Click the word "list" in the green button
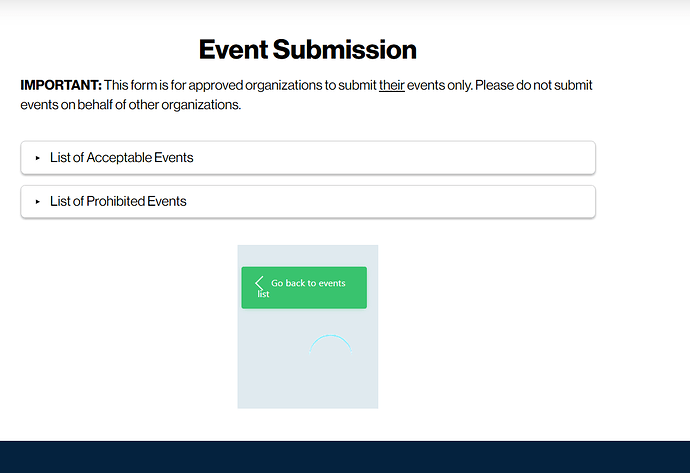Viewport: 690px width, 473px height. pyautogui.click(x=263, y=294)
